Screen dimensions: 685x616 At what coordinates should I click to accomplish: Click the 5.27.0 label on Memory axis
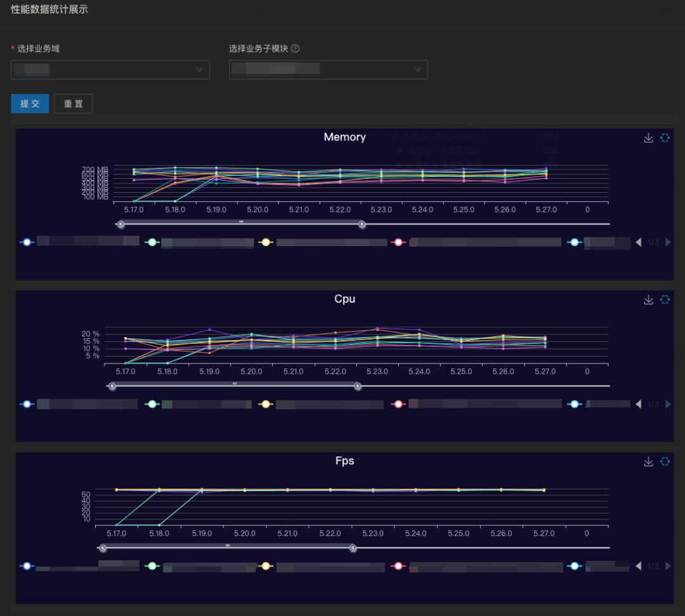click(x=546, y=210)
